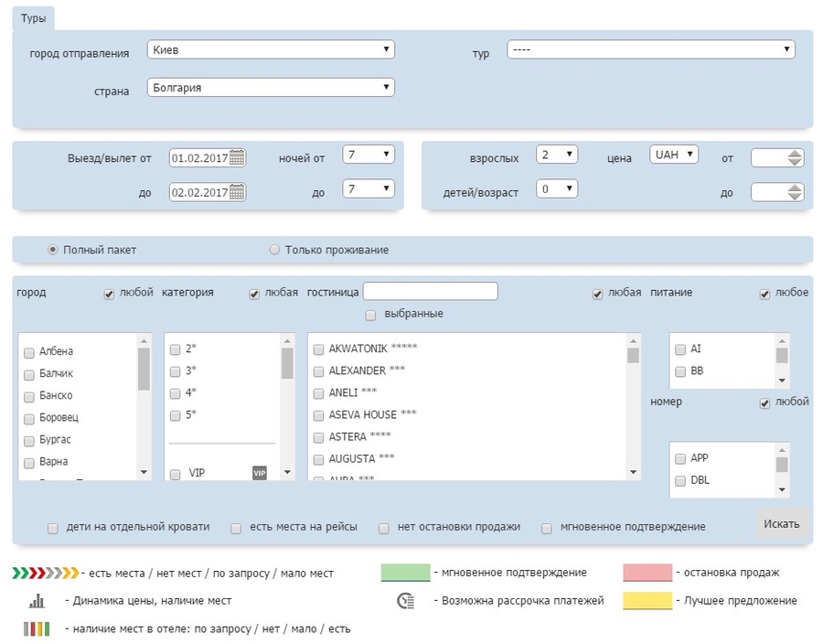The image size is (823, 644).
Task: Click the VIP badge icon in category list
Action: pos(260,473)
